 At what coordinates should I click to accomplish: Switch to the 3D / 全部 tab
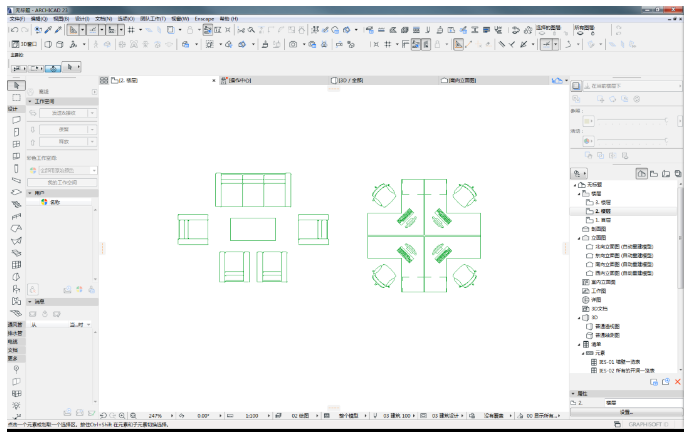[x=384, y=80]
